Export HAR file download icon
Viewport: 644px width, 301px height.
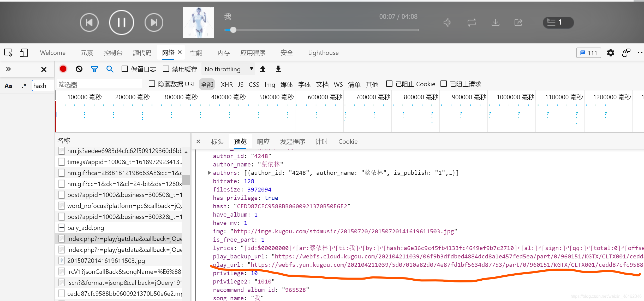point(278,69)
